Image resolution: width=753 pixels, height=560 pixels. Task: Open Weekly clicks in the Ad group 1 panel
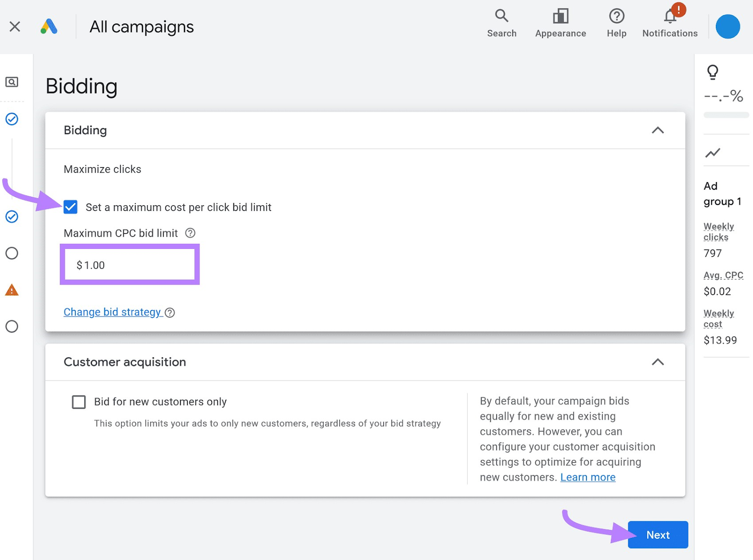718,232
